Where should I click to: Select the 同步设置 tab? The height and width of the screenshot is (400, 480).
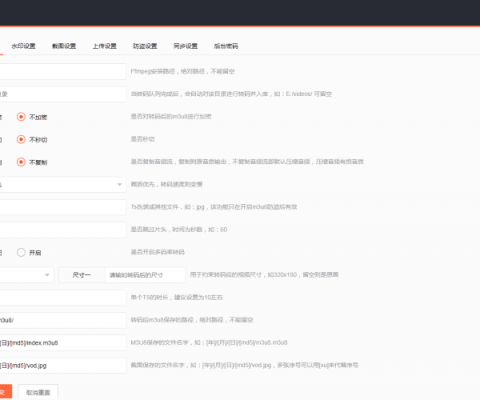point(186,46)
